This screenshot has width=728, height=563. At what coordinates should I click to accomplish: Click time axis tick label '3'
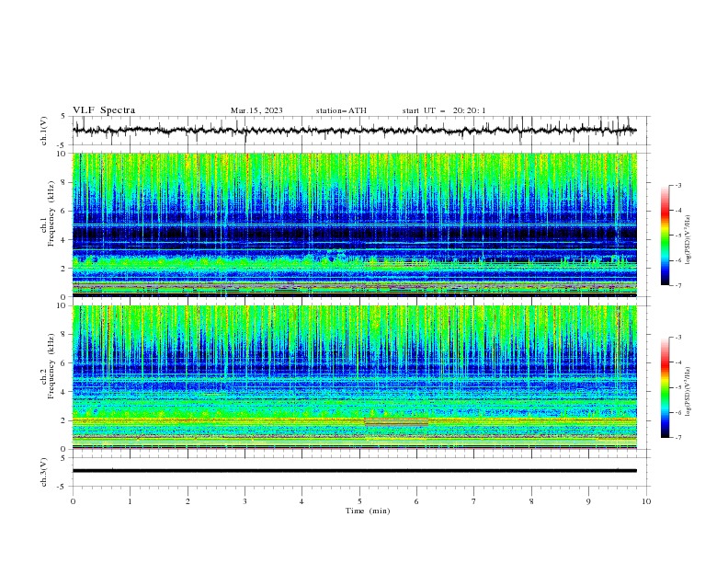tap(245, 501)
